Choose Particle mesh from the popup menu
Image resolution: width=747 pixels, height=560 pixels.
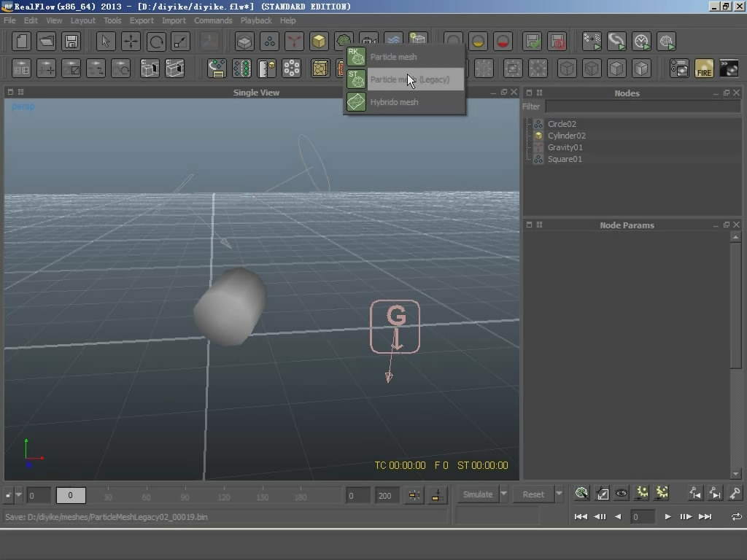(x=404, y=57)
